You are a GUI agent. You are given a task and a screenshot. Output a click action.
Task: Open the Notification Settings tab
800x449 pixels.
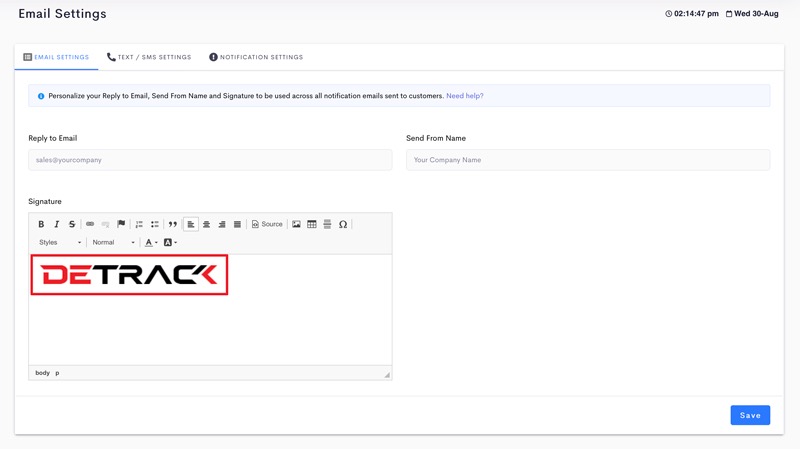pyautogui.click(x=256, y=57)
